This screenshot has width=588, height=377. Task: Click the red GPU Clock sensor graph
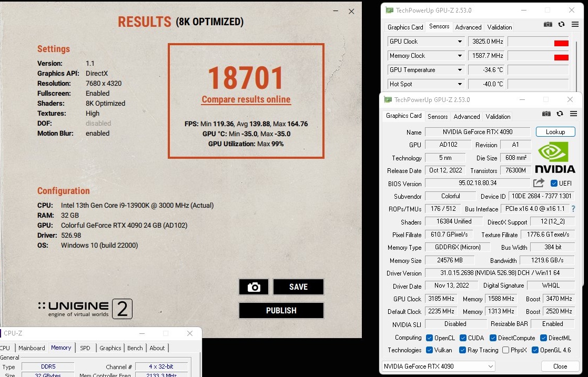point(561,43)
